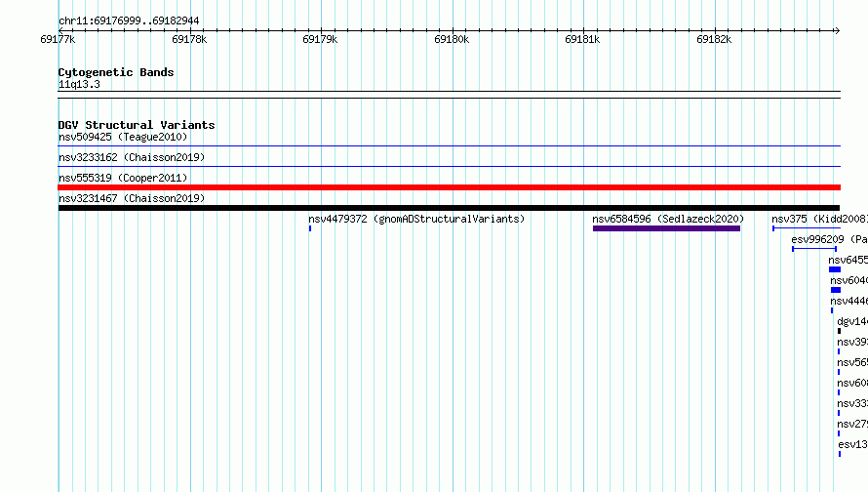This screenshot has height=492, width=868.
Task: Open the nsv6584596 (Sedlazeck2020) label
Action: tap(668, 219)
